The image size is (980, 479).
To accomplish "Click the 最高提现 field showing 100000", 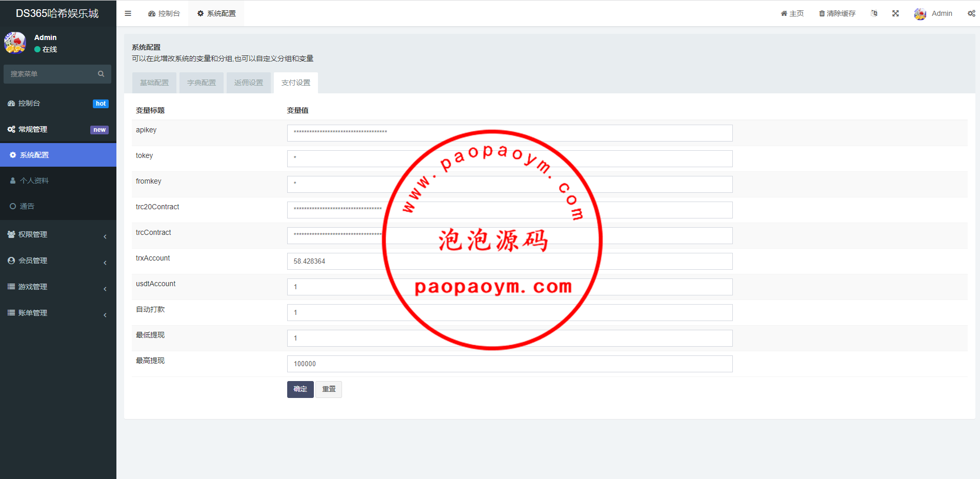I will pyautogui.click(x=510, y=364).
